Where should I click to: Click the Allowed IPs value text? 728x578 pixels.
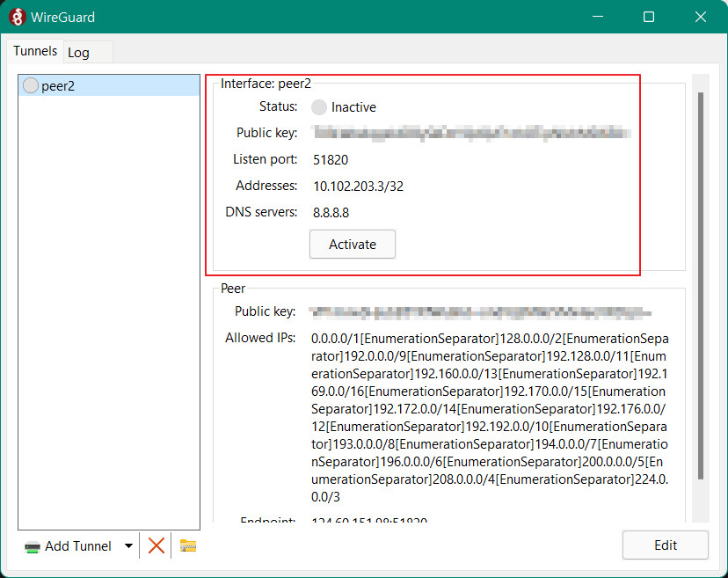(490, 418)
